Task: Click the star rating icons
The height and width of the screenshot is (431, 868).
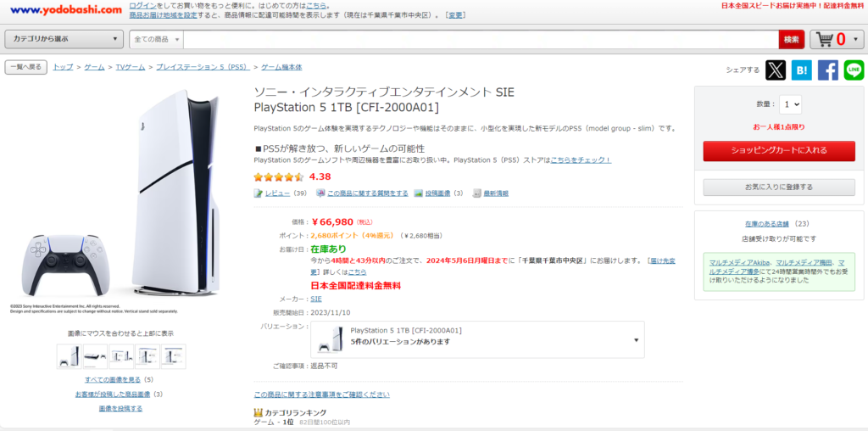Action: click(x=279, y=177)
